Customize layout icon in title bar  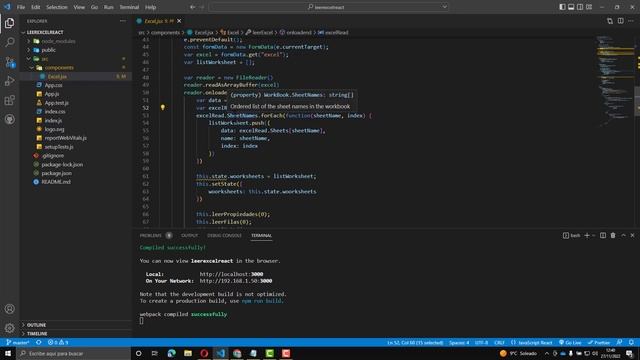(589, 7)
